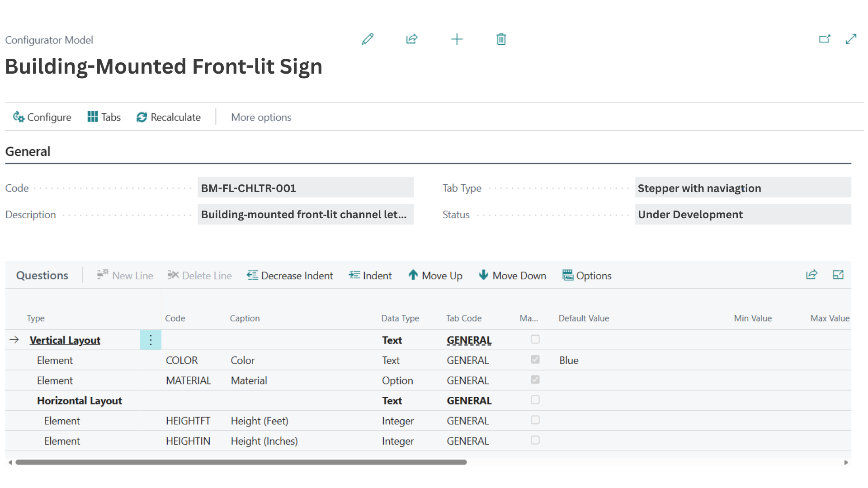This screenshot has width=868, height=488.
Task: Toggle mandatory checkbox for Horizontal Layout row
Action: click(x=535, y=400)
